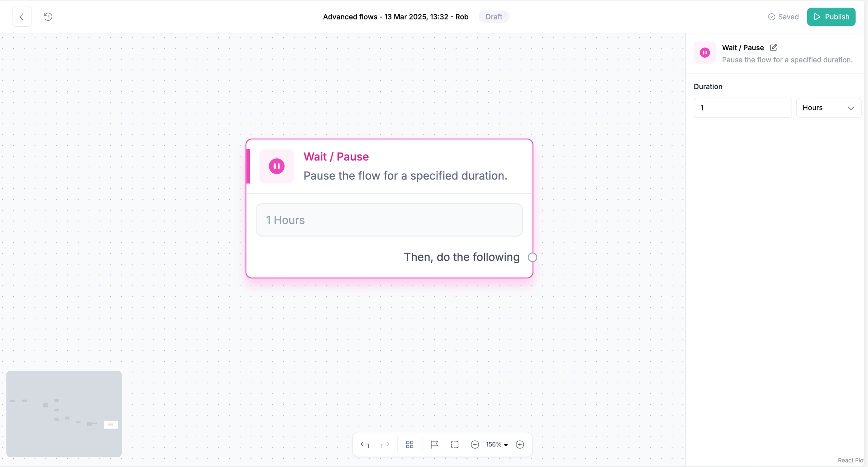Zoom out with the minus circle

pyautogui.click(x=475, y=445)
